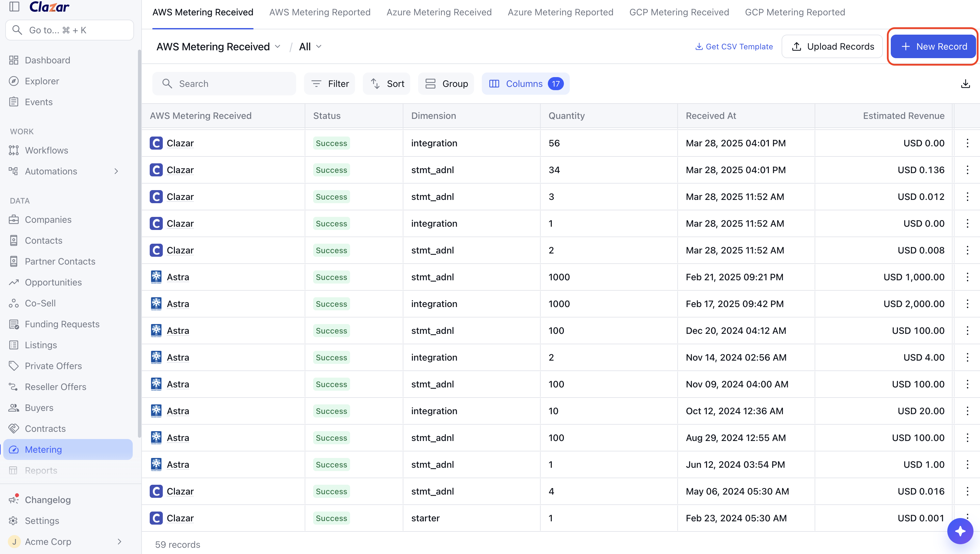Open the Changelog megaphone icon
The image size is (980, 554).
tap(14, 499)
